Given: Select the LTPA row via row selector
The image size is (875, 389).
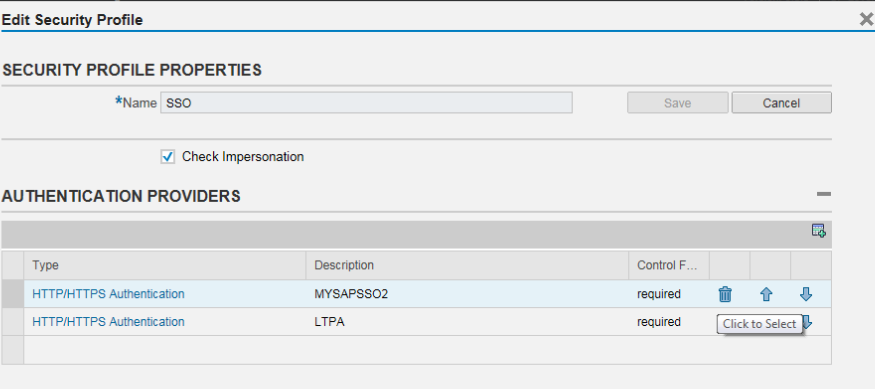Looking at the screenshot, I should [x=12, y=322].
